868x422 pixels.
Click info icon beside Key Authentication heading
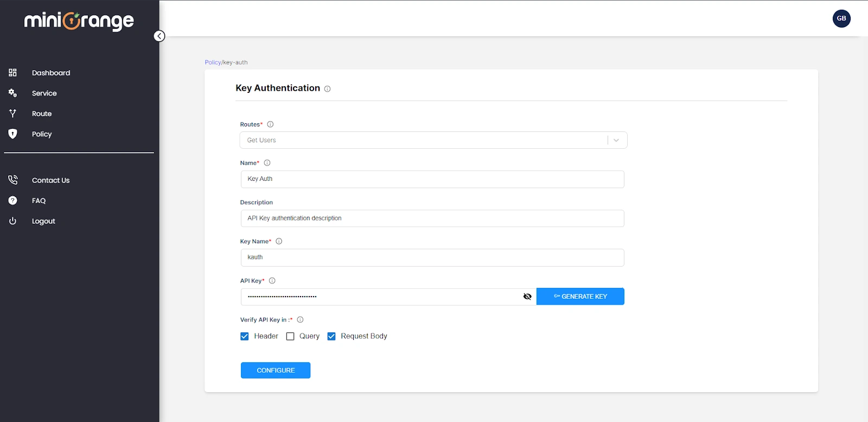pyautogui.click(x=327, y=89)
